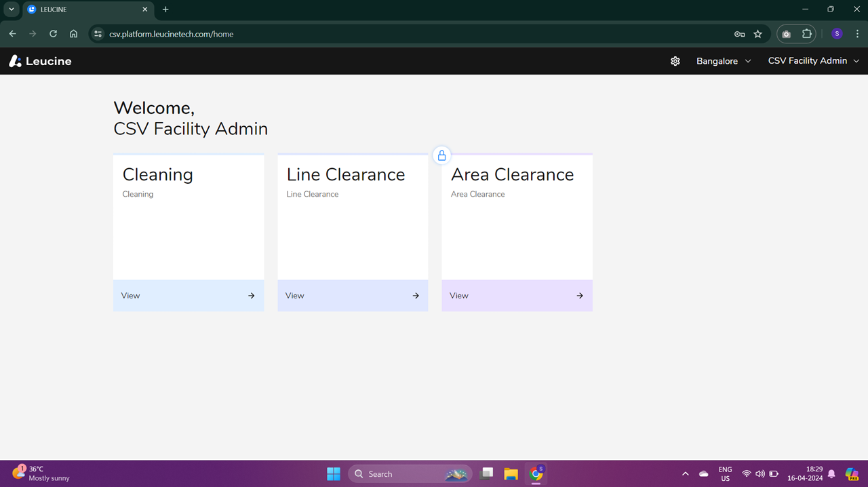
Task: Expand the Bangalore facility dropdown
Action: [724, 61]
